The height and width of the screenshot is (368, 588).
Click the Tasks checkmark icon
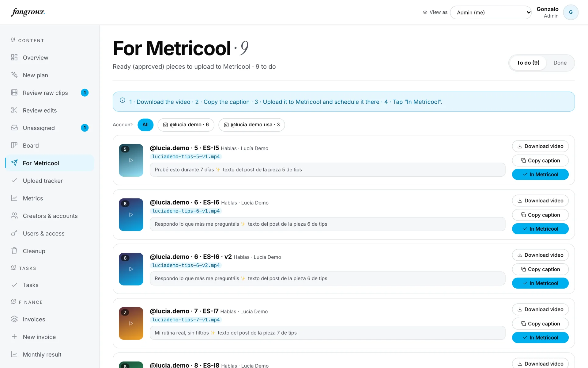pyautogui.click(x=14, y=285)
